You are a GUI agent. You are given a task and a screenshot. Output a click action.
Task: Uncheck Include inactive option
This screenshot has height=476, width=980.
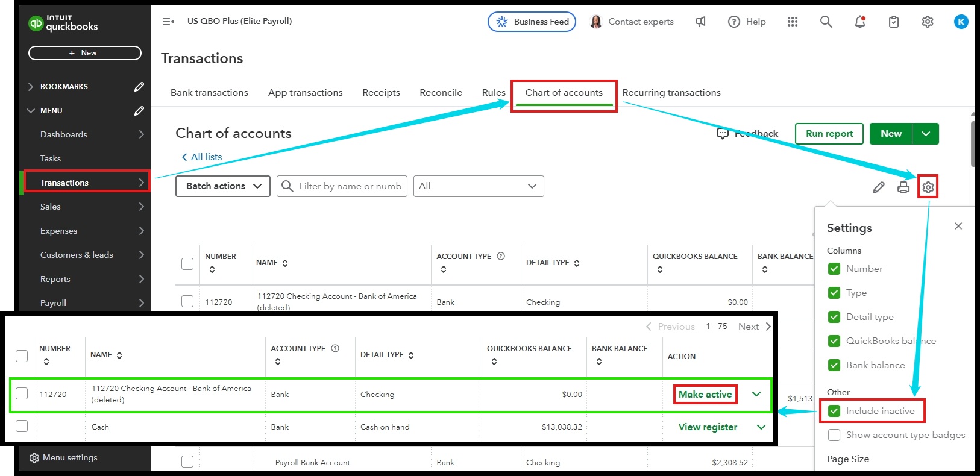point(834,411)
